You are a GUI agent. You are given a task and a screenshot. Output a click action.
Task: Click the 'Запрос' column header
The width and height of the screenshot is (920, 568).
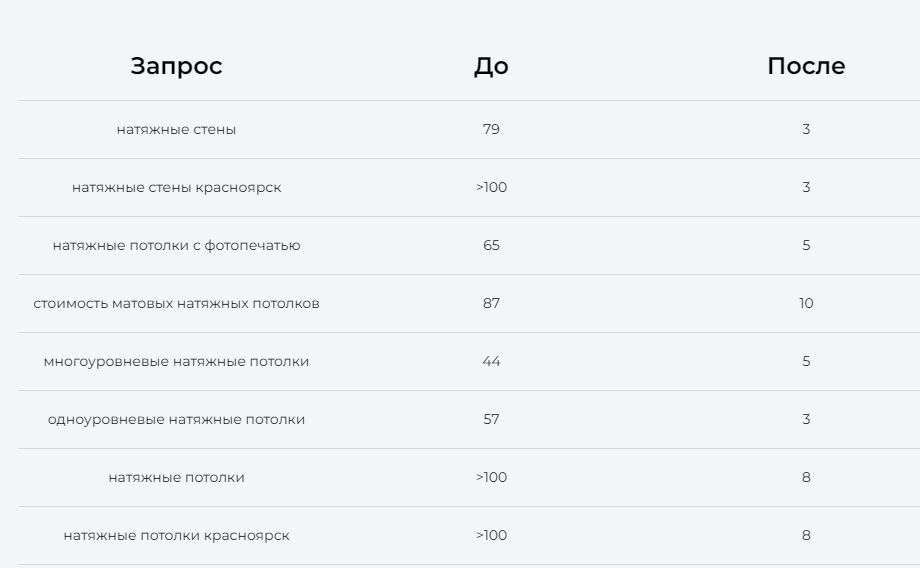point(176,66)
